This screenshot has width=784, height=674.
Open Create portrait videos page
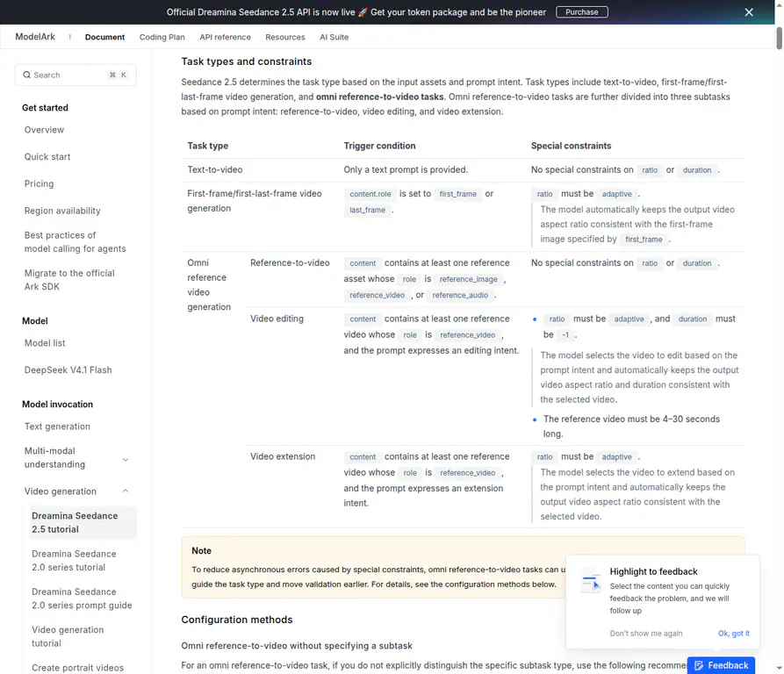coord(77,668)
